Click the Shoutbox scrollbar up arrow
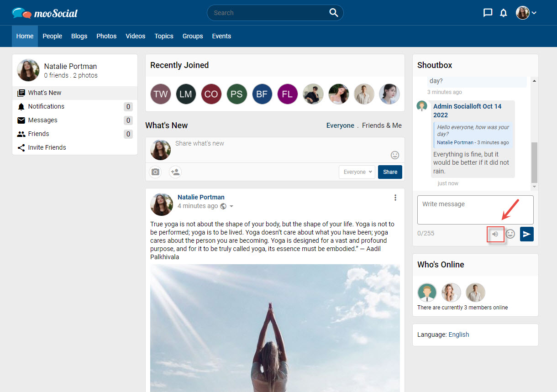The image size is (557, 392). click(x=534, y=81)
